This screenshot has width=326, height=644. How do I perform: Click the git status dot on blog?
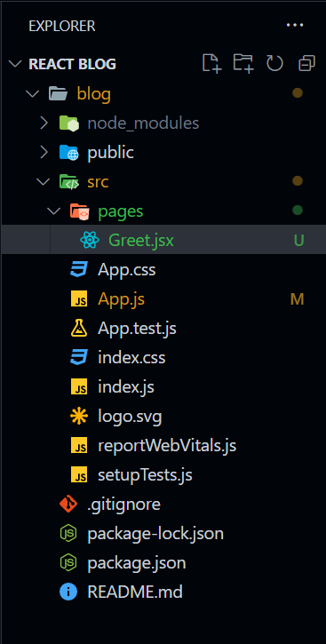coord(298,93)
